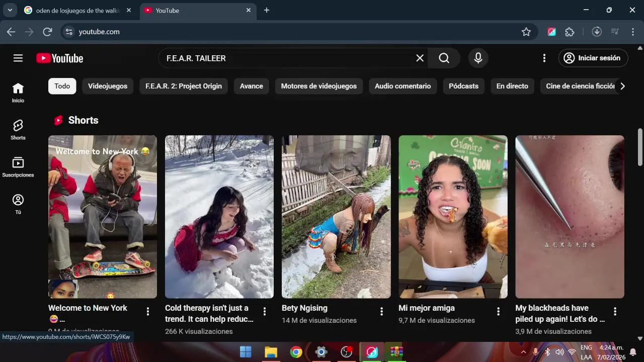Open the WinRAR taskbar icon
Viewport: 644px width, 362px height.
point(397,352)
